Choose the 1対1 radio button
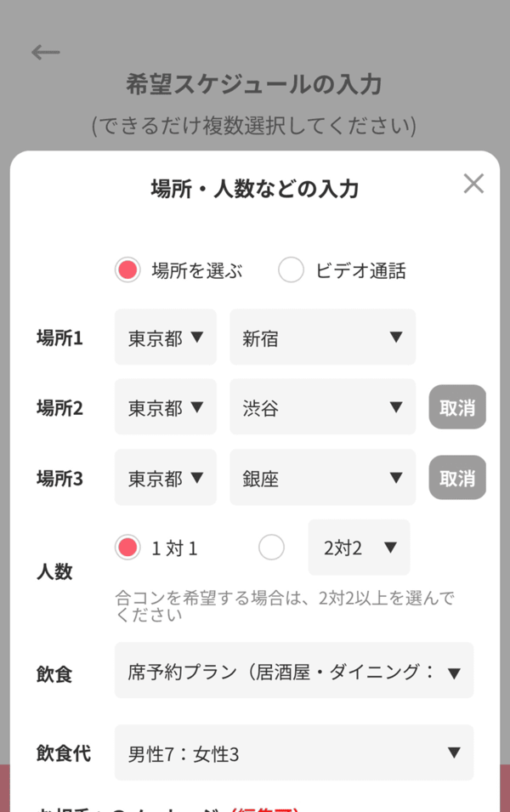This screenshot has width=510, height=812. point(127,548)
